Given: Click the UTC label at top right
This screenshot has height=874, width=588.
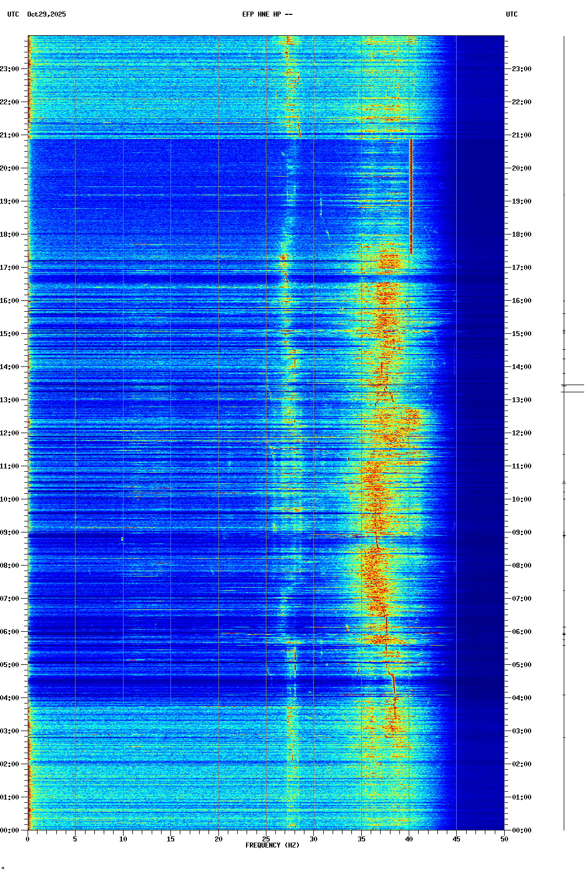Looking at the screenshot, I should 511,14.
